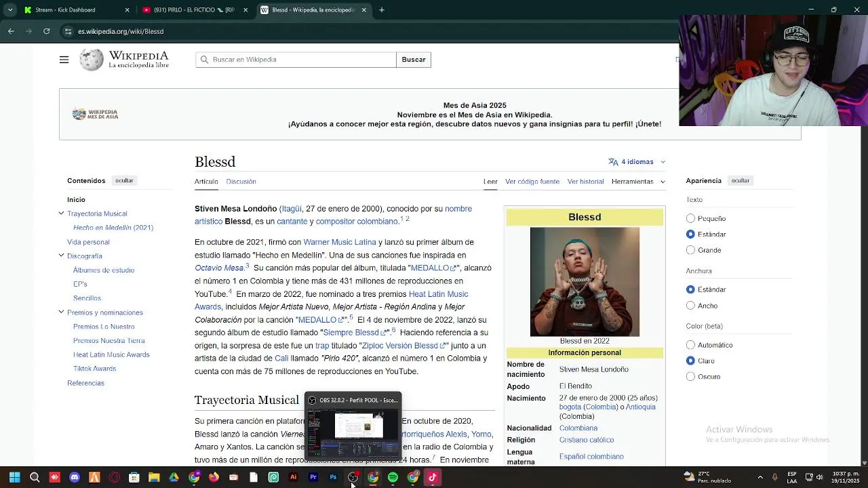Go back with the browser back arrow
Image resolution: width=868 pixels, height=488 pixels.
point(11,31)
